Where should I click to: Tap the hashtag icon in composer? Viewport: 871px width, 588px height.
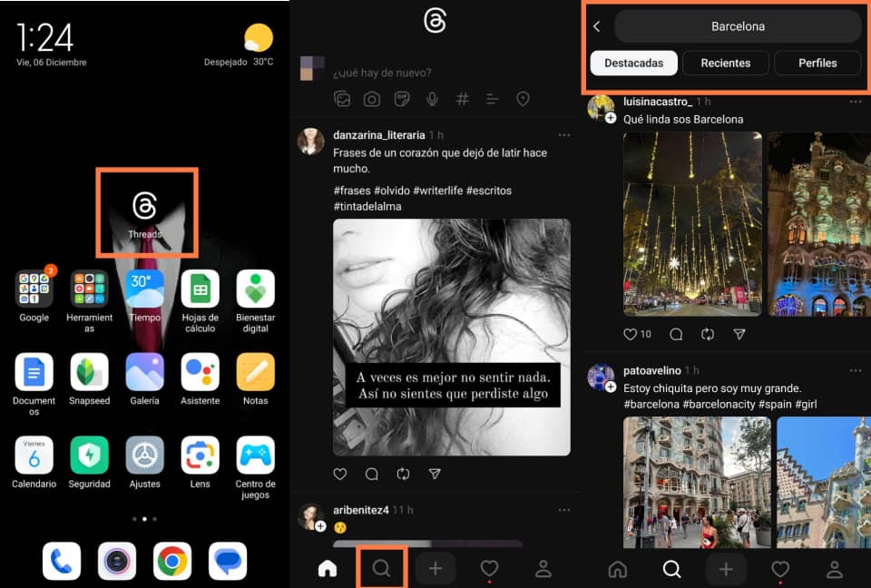(x=462, y=99)
